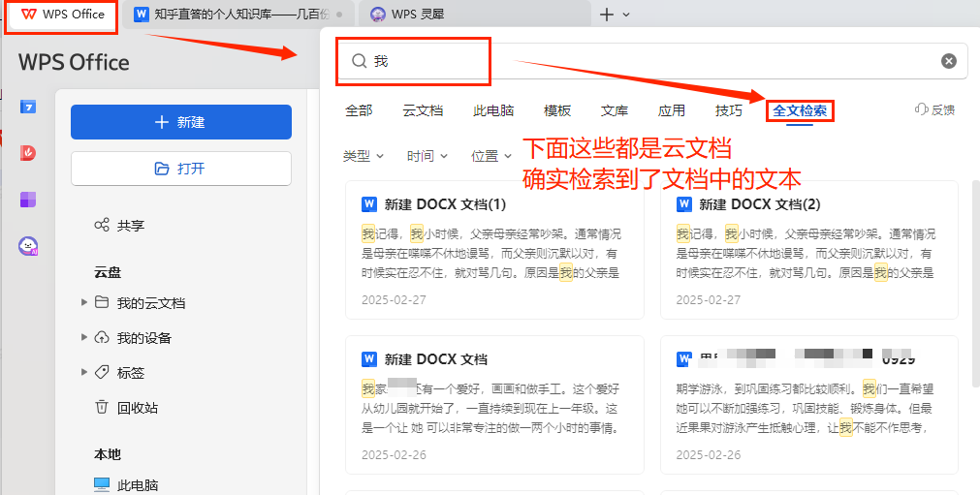Click the 反馈 feedback link

coord(935,109)
